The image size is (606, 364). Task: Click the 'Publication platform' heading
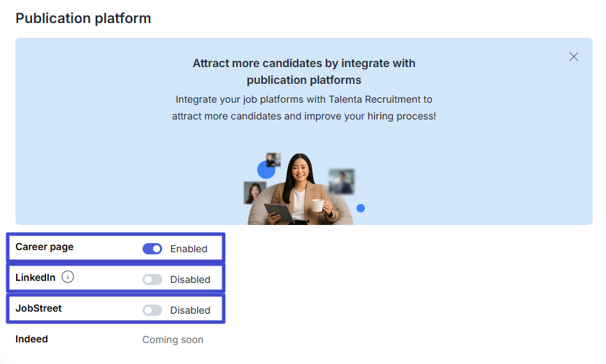click(x=83, y=18)
